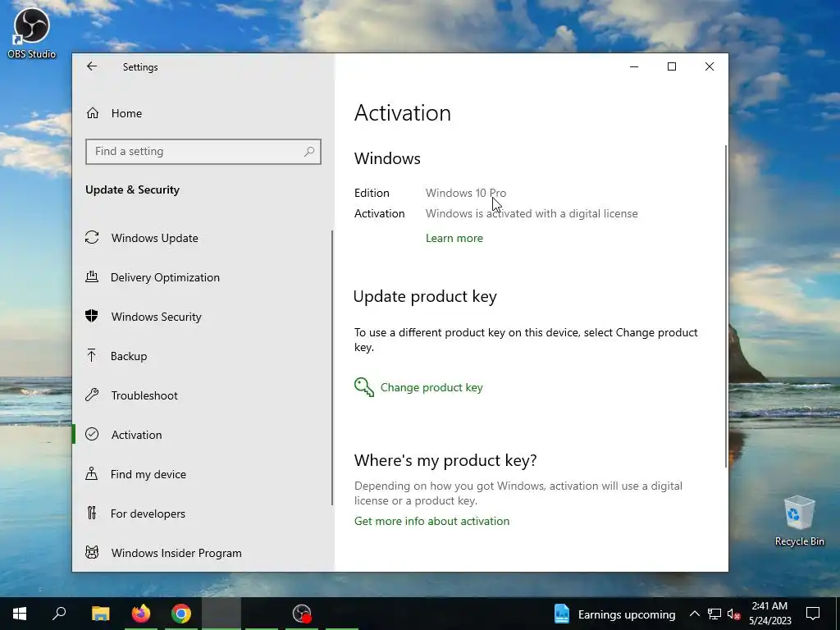Click the Learn more link

[454, 238]
